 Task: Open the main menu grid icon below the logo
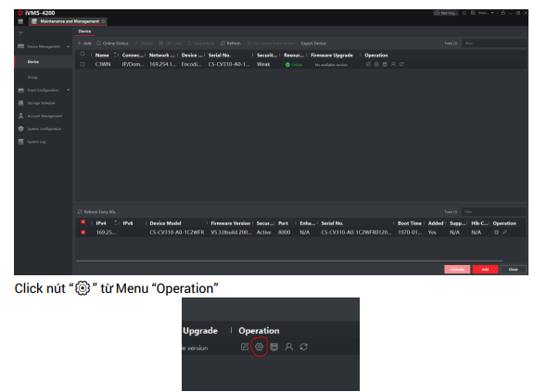pos(20,21)
